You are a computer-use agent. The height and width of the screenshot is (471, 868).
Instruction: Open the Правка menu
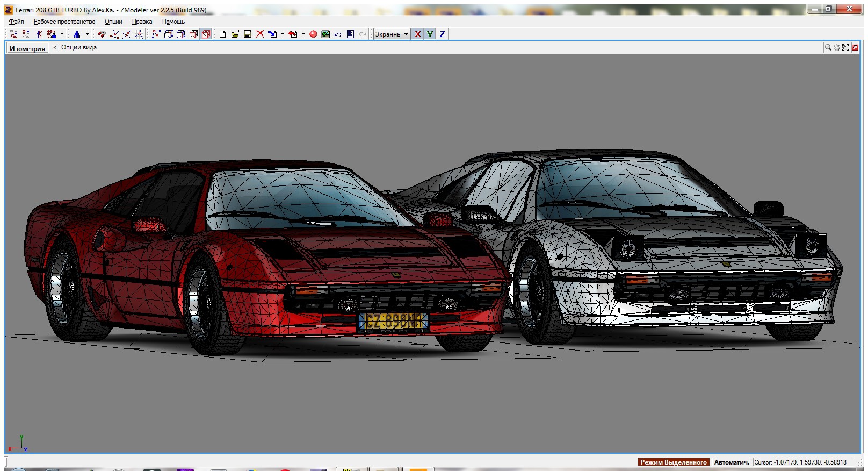(142, 22)
